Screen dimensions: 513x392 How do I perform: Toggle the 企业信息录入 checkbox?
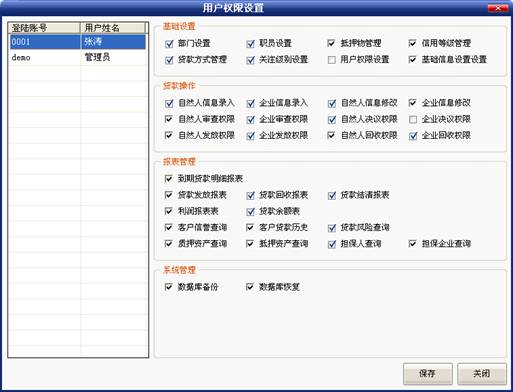(x=250, y=103)
